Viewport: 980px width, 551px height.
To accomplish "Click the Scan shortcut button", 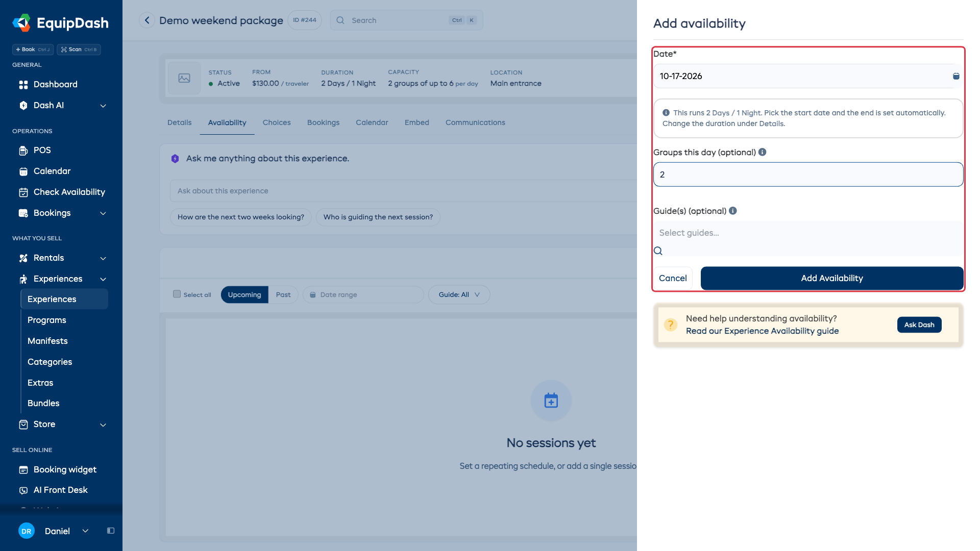I will [79, 49].
